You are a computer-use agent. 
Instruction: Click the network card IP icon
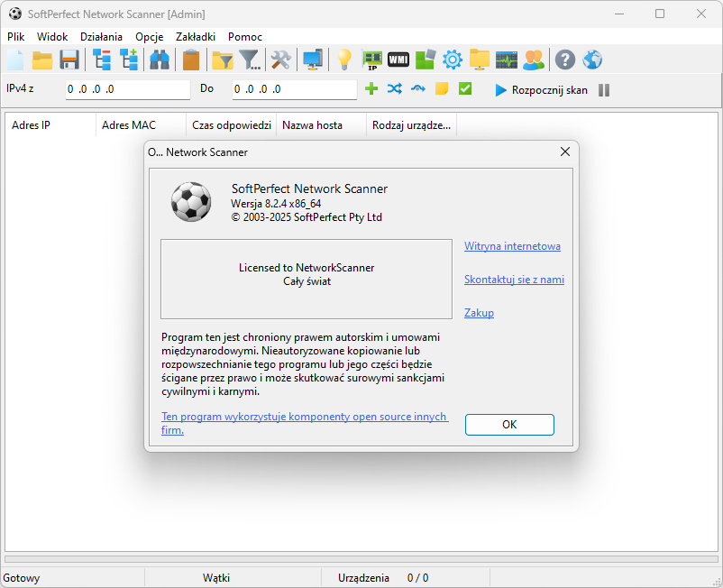(372, 60)
